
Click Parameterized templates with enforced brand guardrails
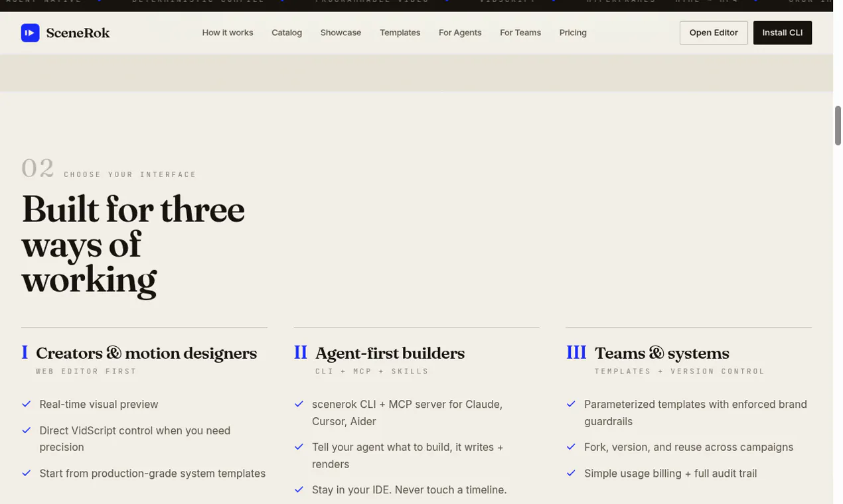(x=696, y=412)
